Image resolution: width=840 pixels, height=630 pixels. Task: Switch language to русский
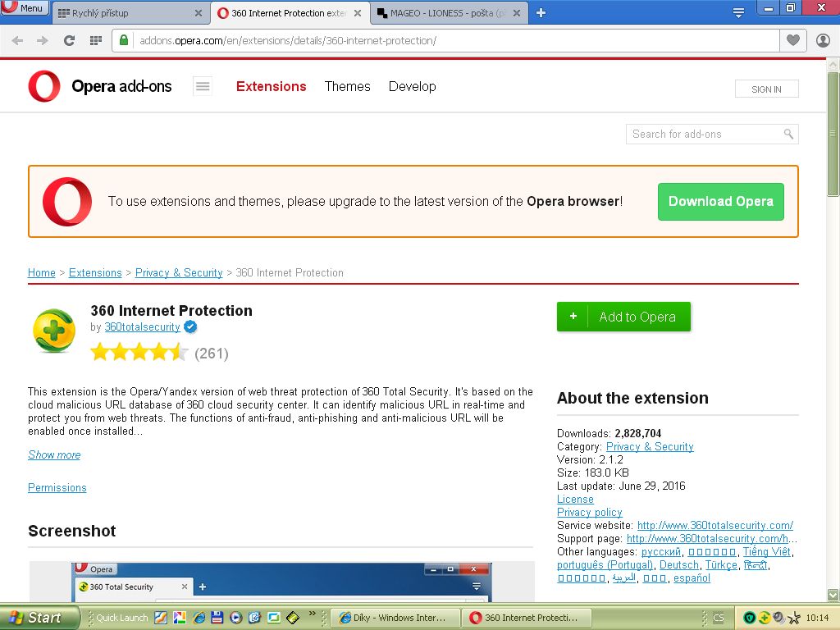pos(661,552)
